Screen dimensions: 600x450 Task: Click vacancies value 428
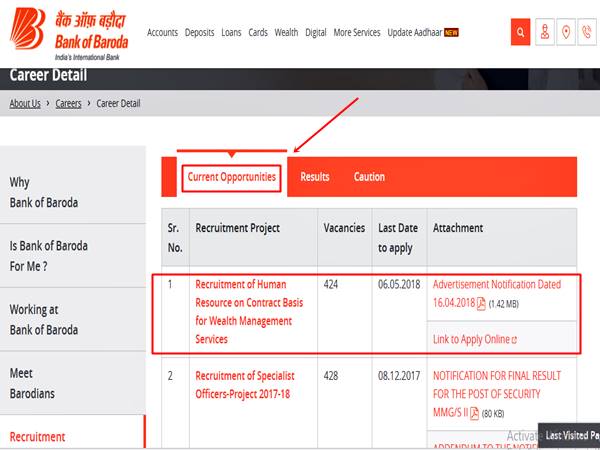click(x=331, y=376)
